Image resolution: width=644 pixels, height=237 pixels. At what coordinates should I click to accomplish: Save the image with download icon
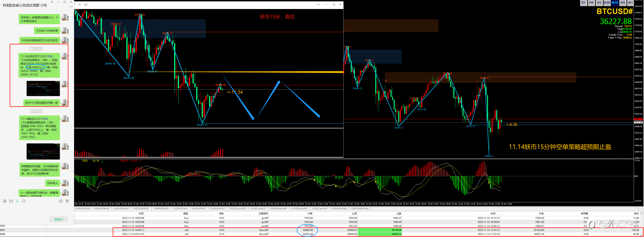pyautogui.click(x=86, y=4)
